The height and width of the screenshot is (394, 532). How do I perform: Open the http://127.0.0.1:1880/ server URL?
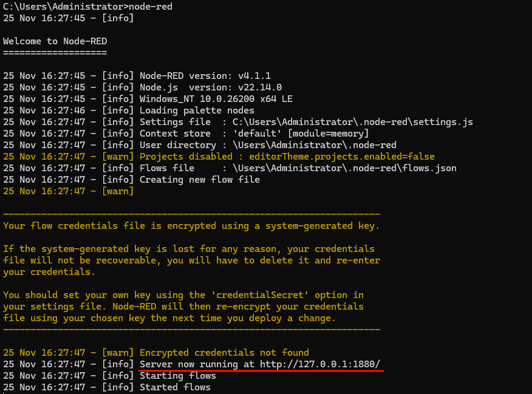point(320,364)
